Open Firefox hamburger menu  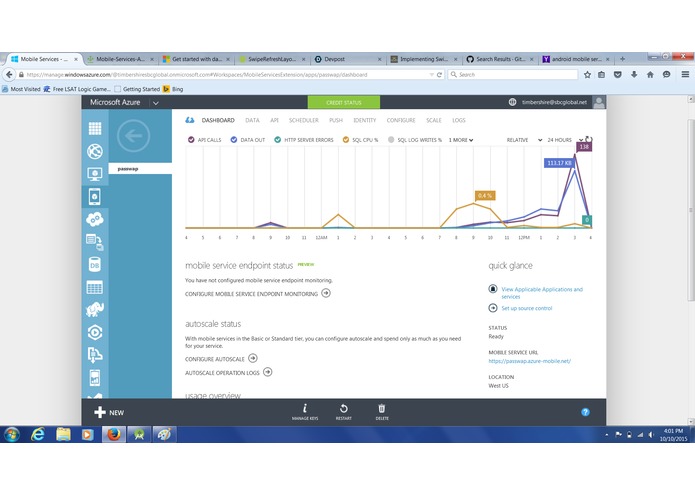pyautogui.click(x=685, y=74)
